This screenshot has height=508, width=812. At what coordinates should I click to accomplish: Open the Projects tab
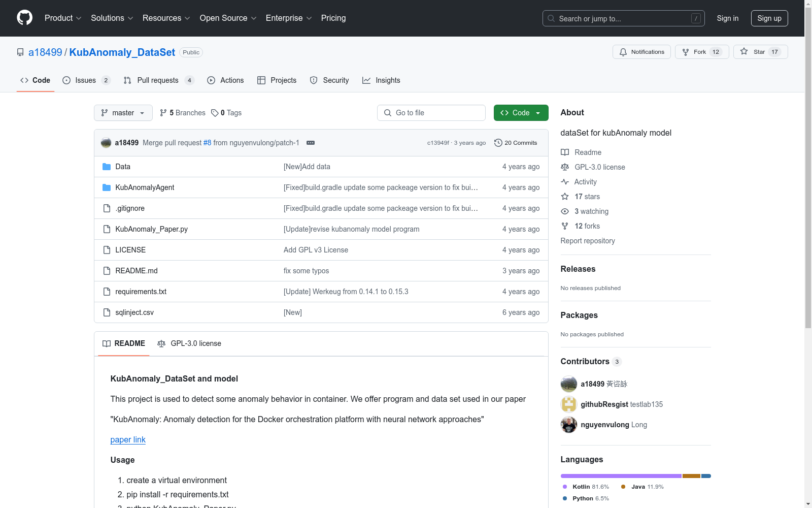(x=277, y=80)
